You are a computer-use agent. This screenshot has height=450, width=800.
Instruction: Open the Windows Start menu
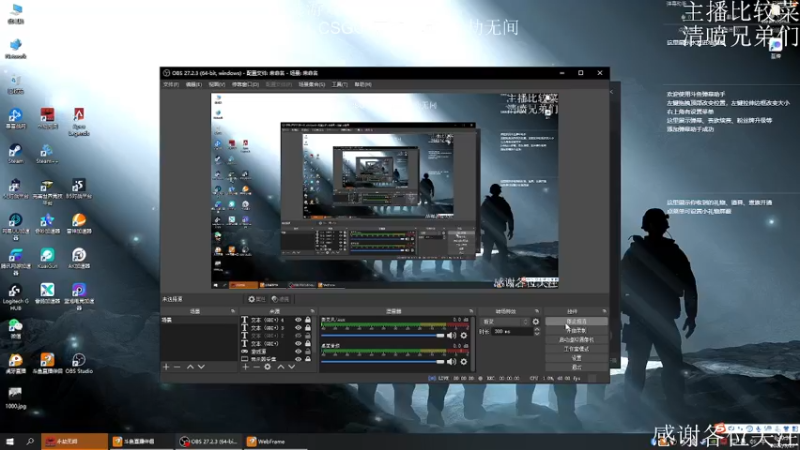pyautogui.click(x=10, y=441)
